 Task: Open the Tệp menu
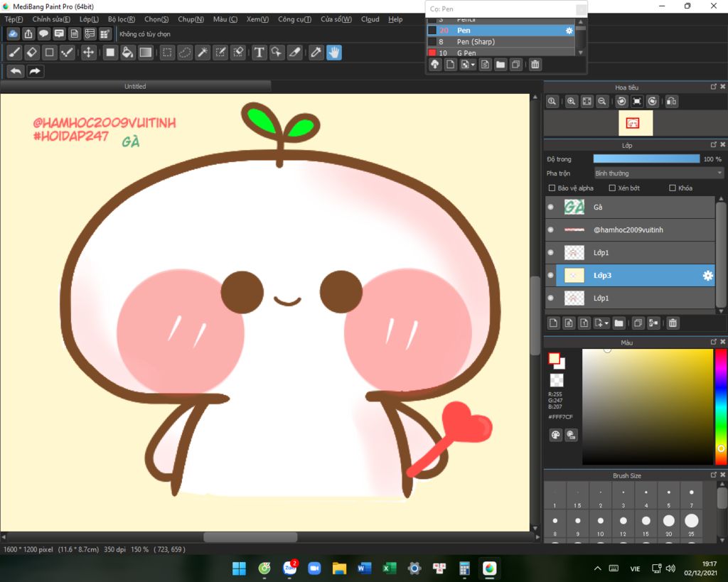click(x=14, y=19)
